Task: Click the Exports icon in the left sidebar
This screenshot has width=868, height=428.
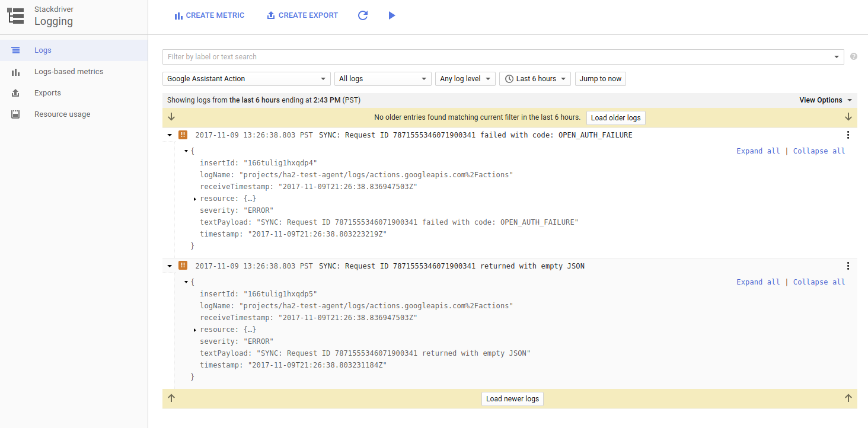Action: click(x=15, y=92)
